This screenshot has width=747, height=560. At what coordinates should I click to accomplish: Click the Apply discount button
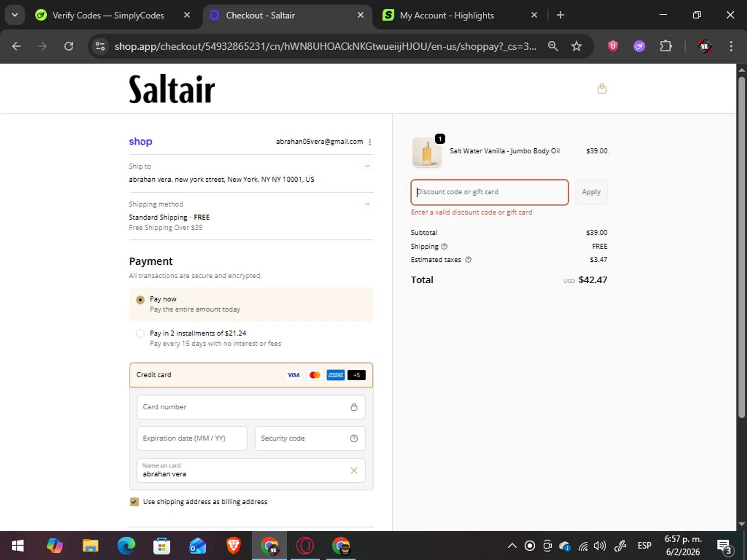point(591,192)
